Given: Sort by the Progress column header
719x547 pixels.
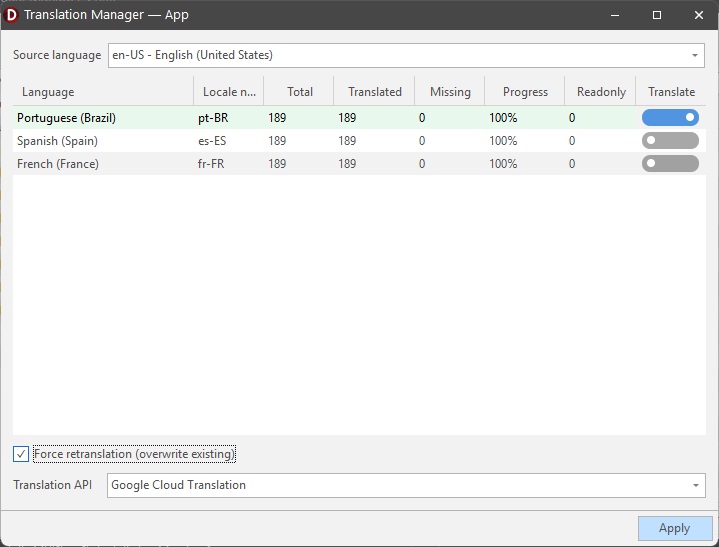Looking at the screenshot, I should coord(525,92).
